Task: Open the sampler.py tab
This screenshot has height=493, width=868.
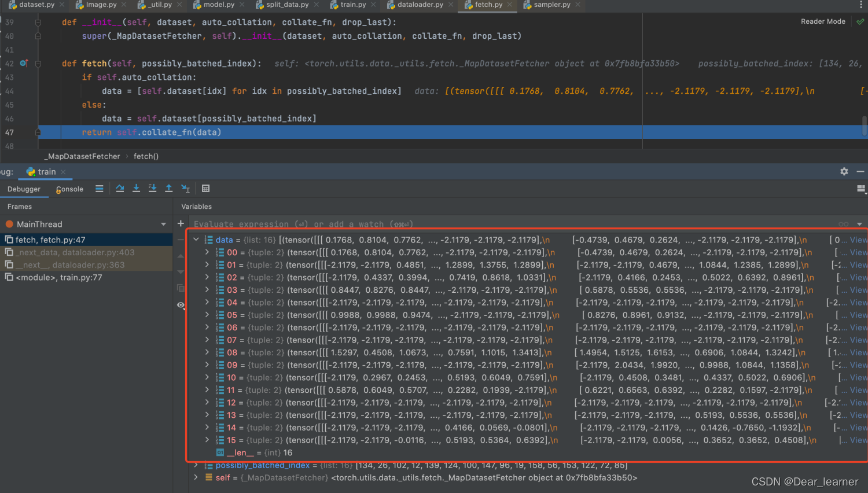Action: pyautogui.click(x=551, y=5)
